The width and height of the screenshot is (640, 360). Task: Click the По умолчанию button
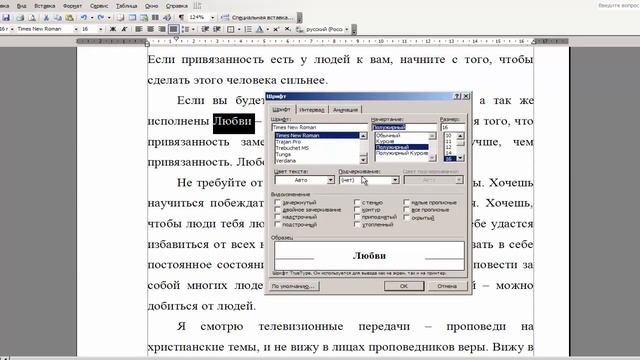coord(294,286)
